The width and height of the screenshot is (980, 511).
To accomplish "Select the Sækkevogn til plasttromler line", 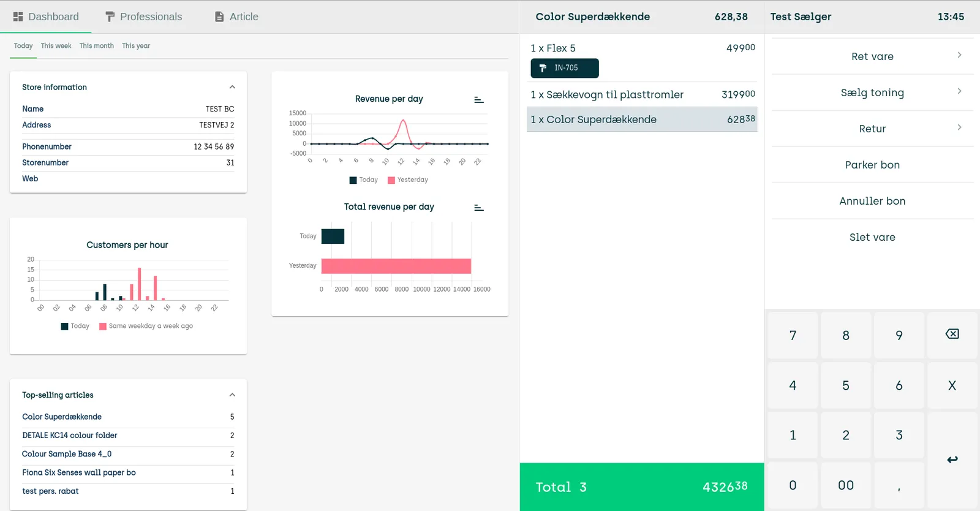I will (x=642, y=94).
